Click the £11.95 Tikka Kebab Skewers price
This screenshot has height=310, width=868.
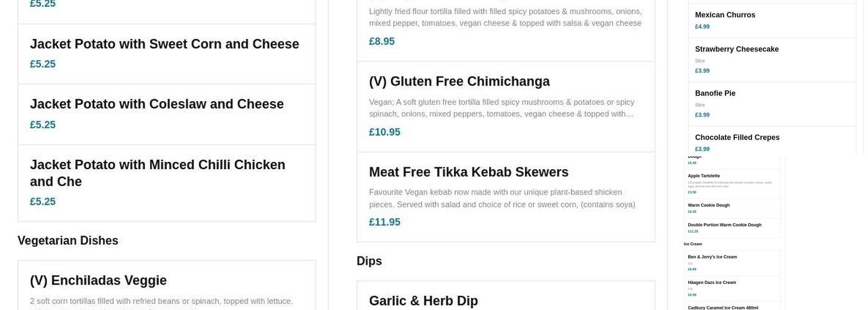384,222
